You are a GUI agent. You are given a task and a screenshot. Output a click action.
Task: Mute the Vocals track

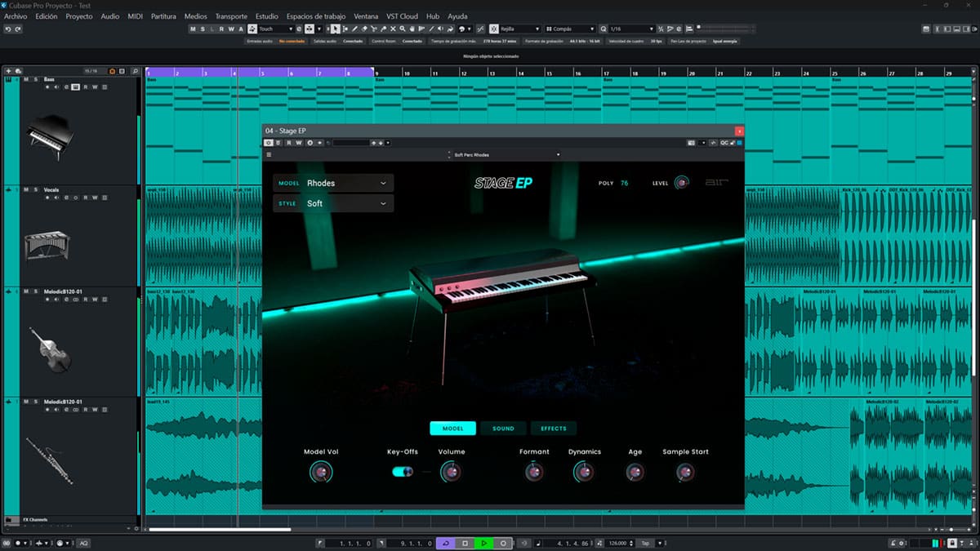(25, 189)
